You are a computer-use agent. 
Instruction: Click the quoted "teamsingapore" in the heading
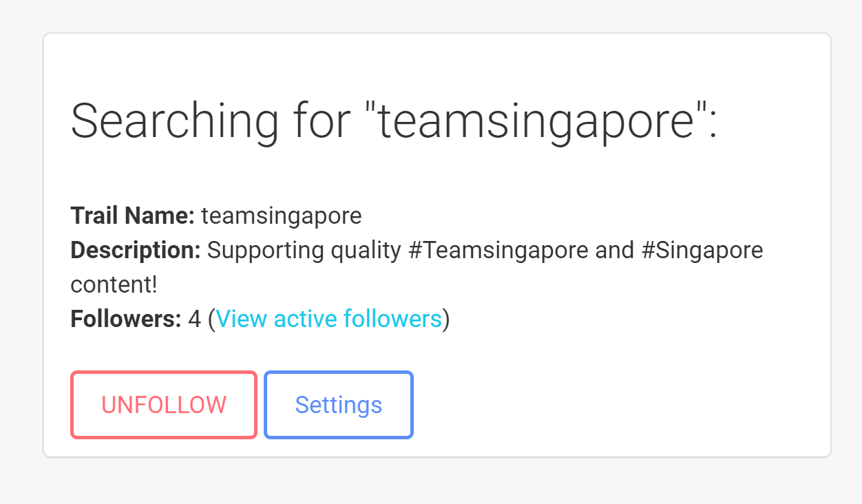[x=535, y=122]
